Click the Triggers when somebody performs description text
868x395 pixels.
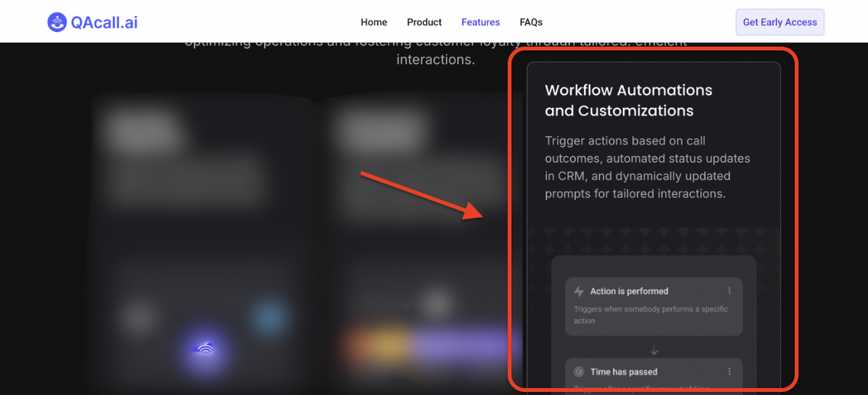click(650, 315)
